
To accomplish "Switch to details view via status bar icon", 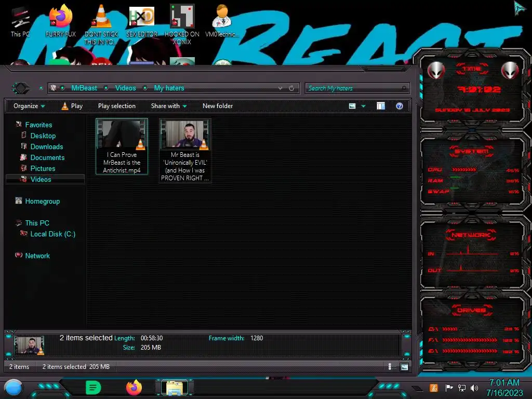I will (x=390, y=367).
